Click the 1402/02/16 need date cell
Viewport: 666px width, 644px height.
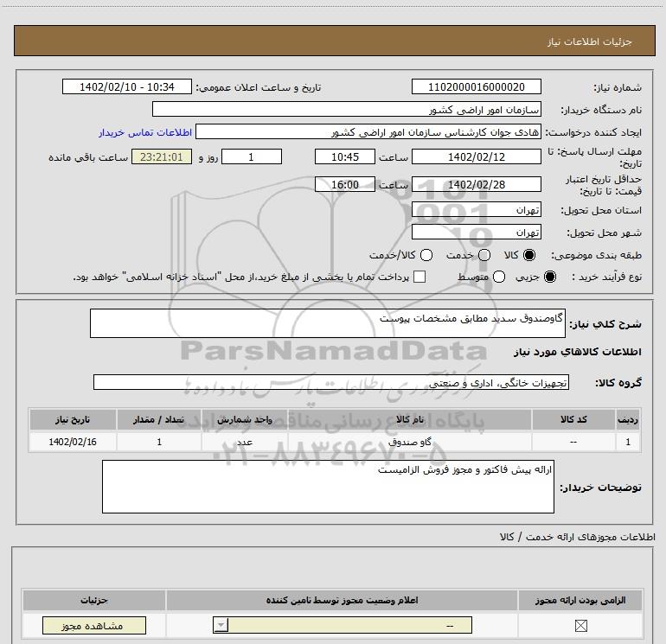[x=73, y=442]
